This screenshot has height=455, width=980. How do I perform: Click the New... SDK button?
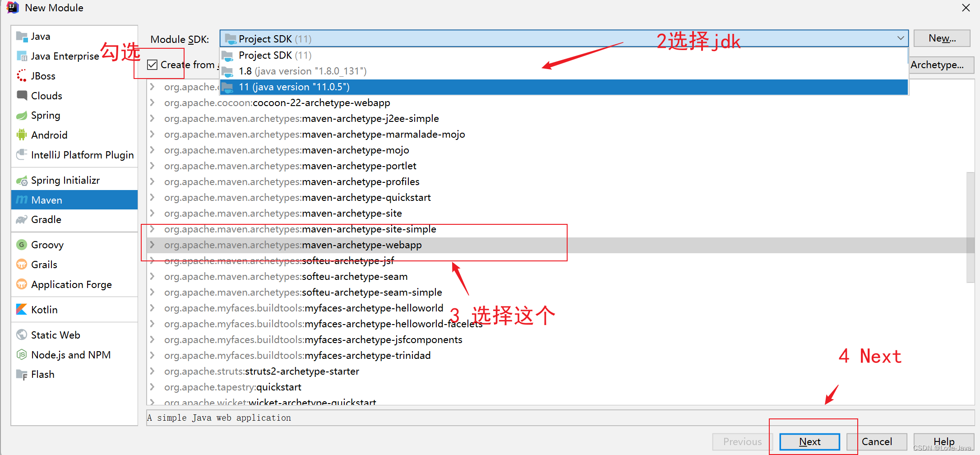942,38
